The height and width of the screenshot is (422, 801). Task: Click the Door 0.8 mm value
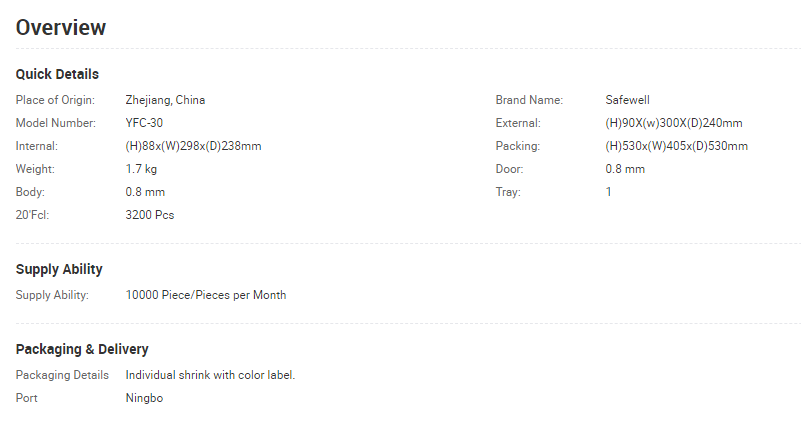[625, 169]
